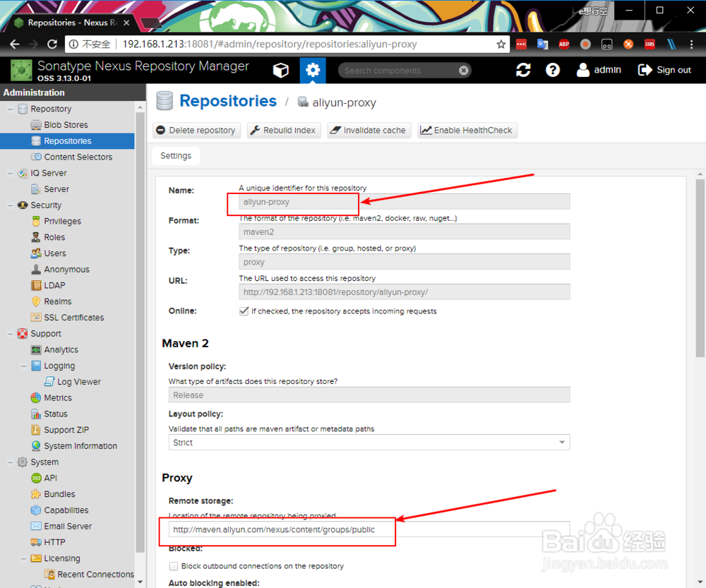Click the settings panel vertical scrollbar
This screenshot has width=706, height=588.
point(700,268)
